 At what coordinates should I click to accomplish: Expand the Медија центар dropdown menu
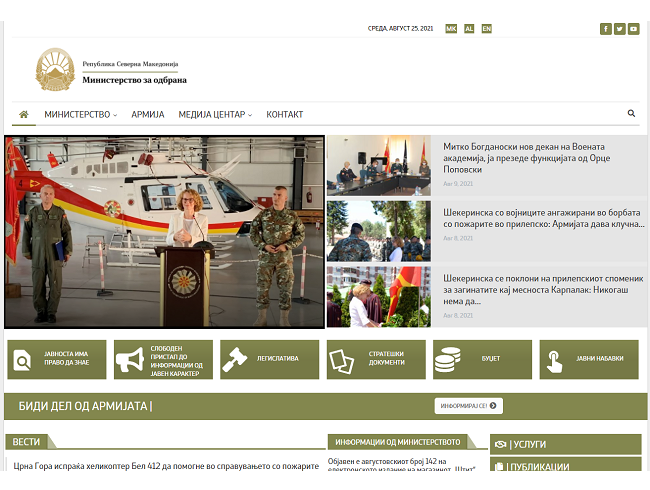point(215,115)
